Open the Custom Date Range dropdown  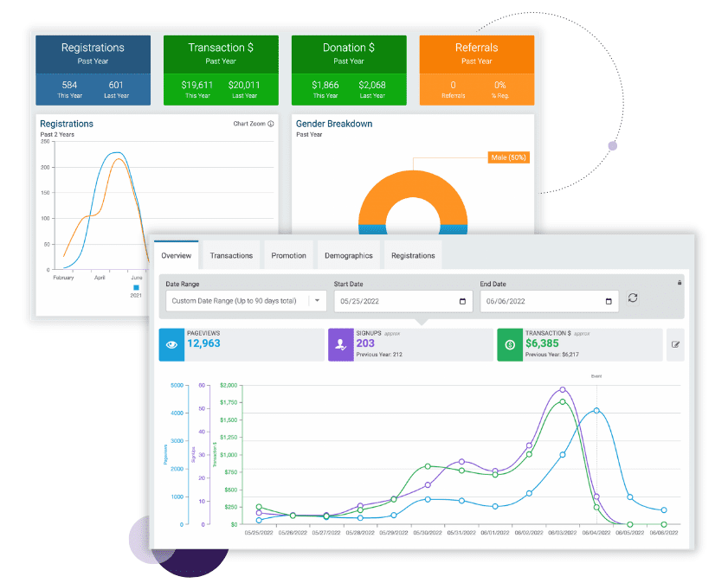pos(246,301)
